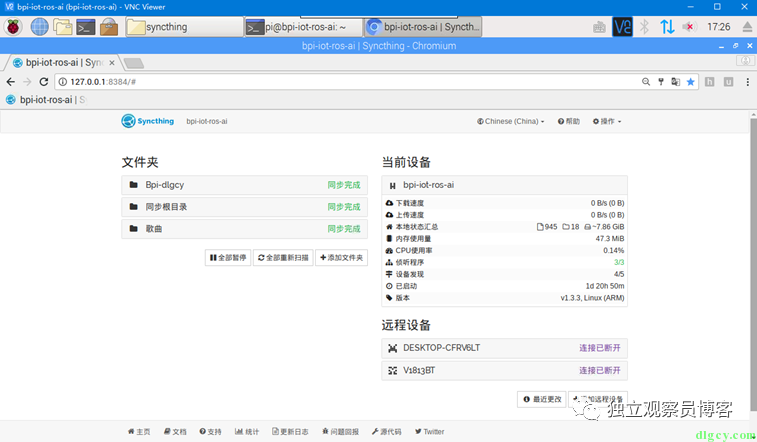Open the 支持 support footer link
The image size is (757, 442).
click(210, 431)
